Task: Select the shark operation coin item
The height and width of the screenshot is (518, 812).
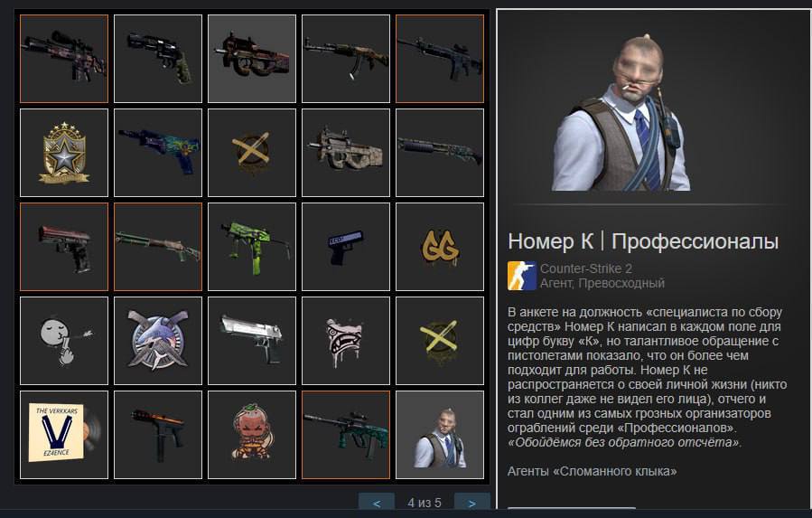Action: 158,341
